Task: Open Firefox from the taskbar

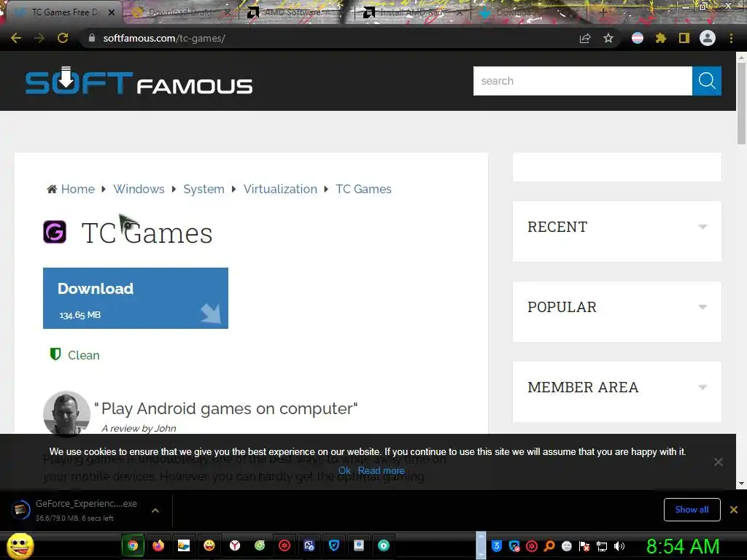Action: (158, 545)
